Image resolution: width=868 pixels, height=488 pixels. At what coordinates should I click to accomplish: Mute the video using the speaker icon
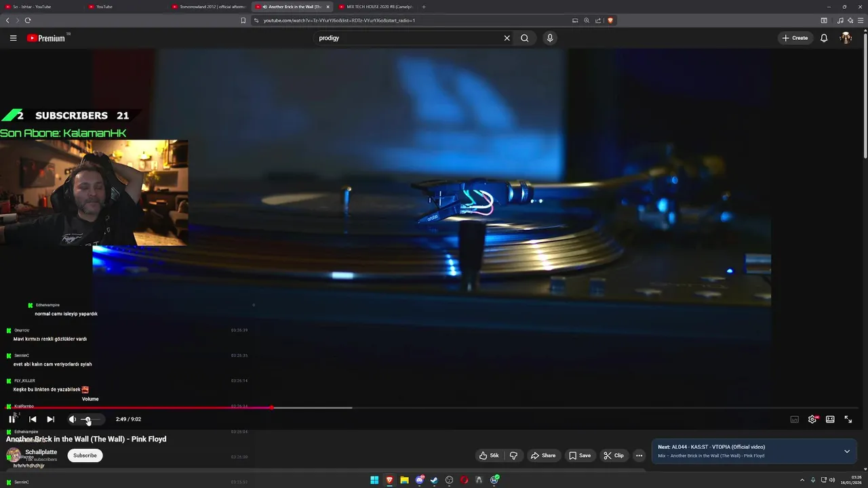tap(73, 420)
